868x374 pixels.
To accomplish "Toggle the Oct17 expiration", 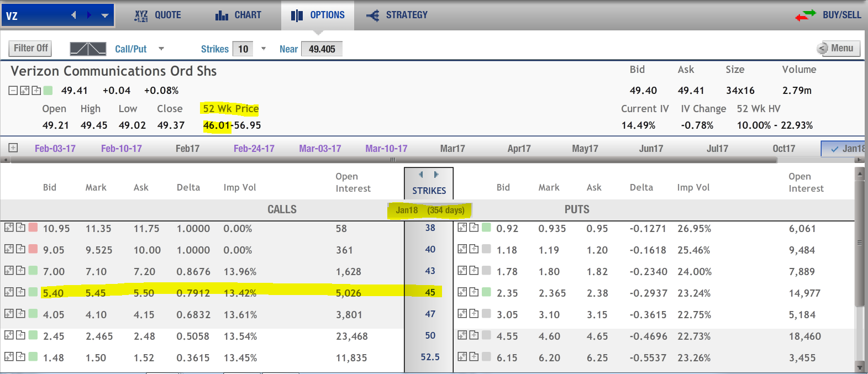I will point(783,149).
